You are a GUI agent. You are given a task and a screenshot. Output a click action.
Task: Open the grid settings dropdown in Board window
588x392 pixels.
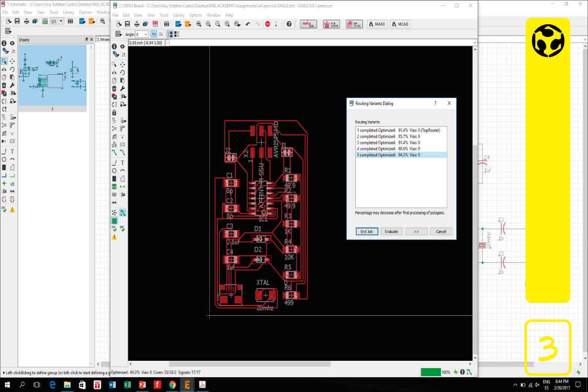pos(118,34)
